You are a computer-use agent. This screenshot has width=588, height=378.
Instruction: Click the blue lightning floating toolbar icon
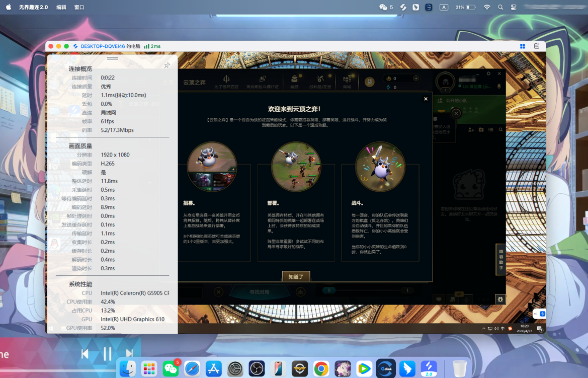(542, 314)
